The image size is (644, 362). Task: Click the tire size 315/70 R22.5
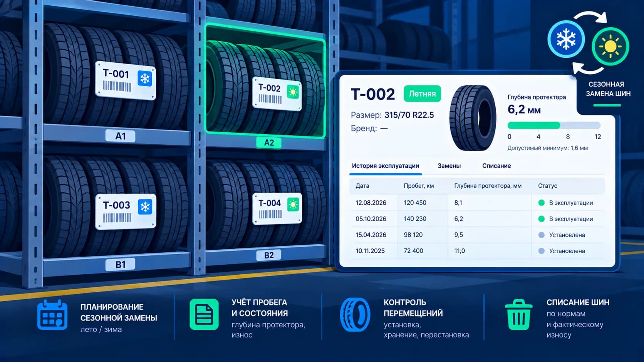[409, 115]
